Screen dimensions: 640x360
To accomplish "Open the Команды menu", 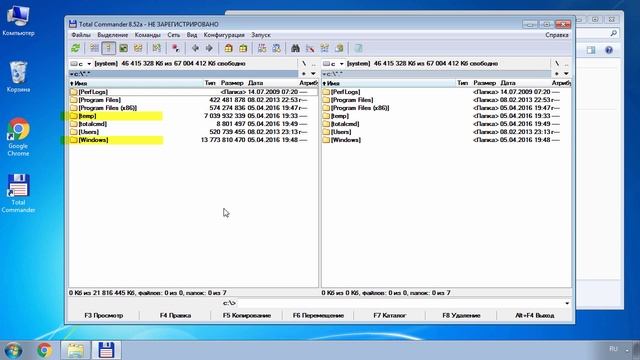I will click(148, 35).
